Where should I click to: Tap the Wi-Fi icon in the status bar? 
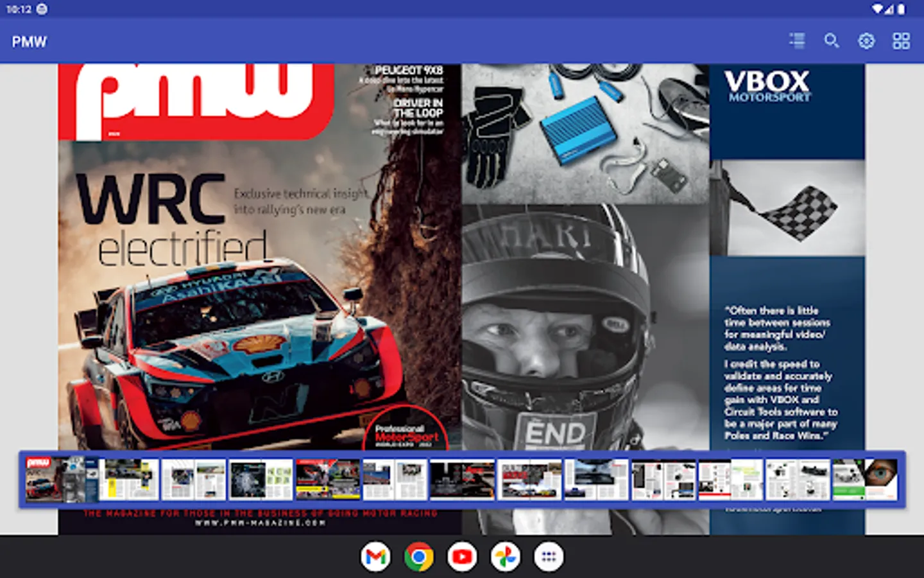click(x=877, y=9)
